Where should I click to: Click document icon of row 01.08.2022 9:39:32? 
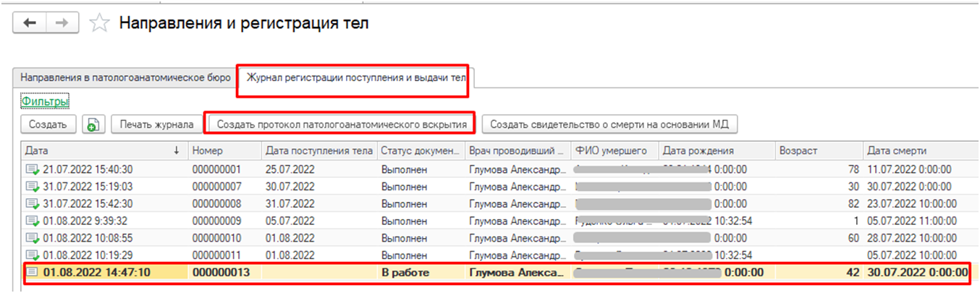32,221
